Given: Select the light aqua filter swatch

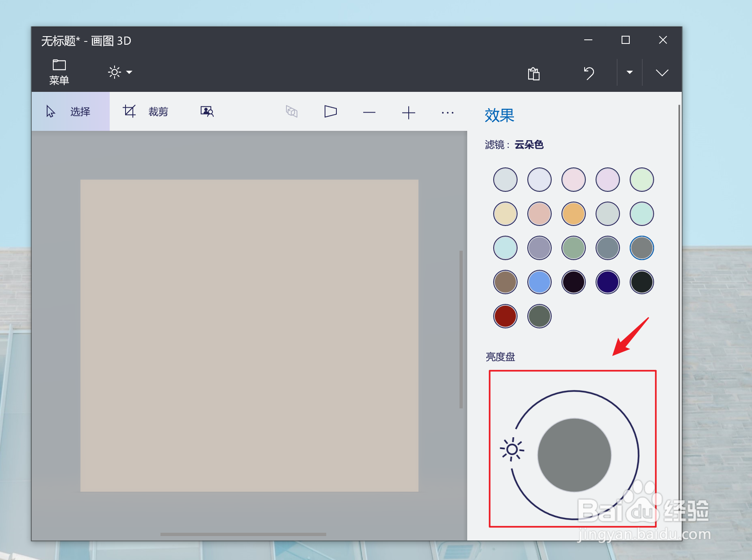Looking at the screenshot, I should [x=505, y=248].
